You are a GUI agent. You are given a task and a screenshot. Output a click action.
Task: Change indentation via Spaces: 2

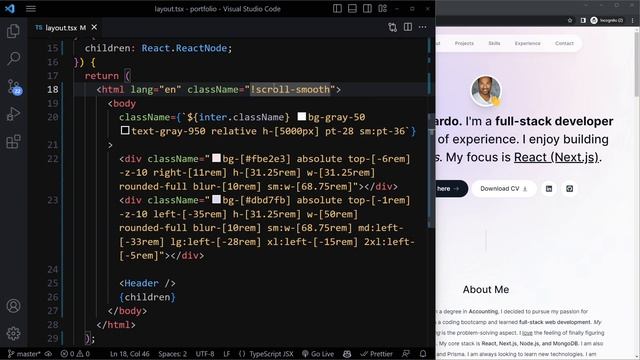click(x=173, y=354)
